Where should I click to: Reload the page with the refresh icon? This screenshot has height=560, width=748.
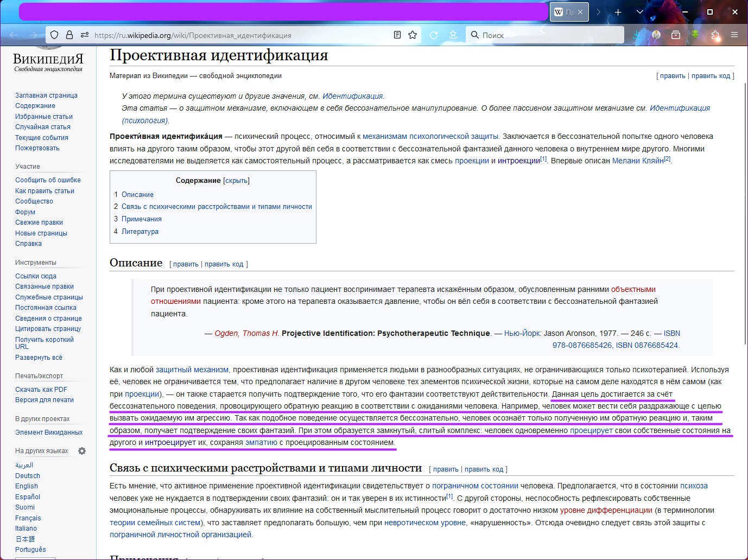(x=434, y=35)
